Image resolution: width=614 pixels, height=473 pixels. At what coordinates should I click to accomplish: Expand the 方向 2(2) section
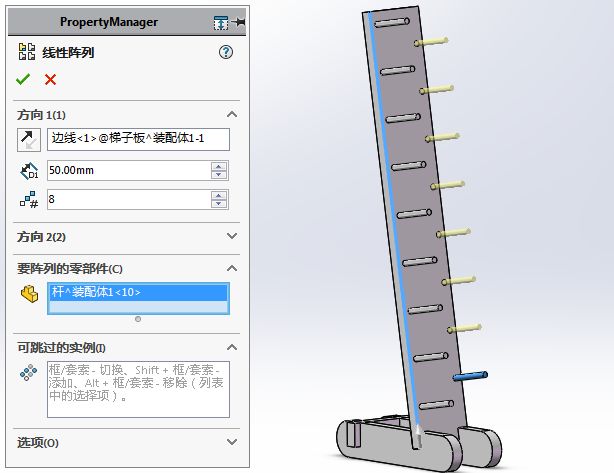click(232, 236)
